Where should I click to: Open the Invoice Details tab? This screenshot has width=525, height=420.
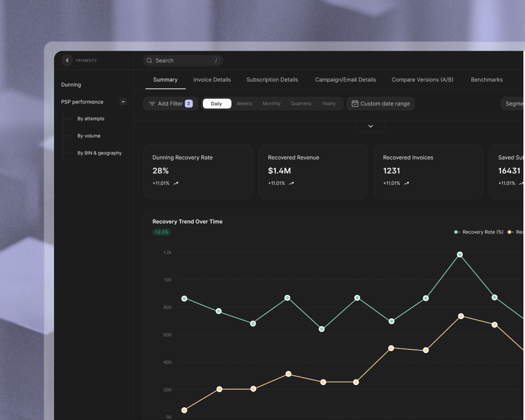212,80
